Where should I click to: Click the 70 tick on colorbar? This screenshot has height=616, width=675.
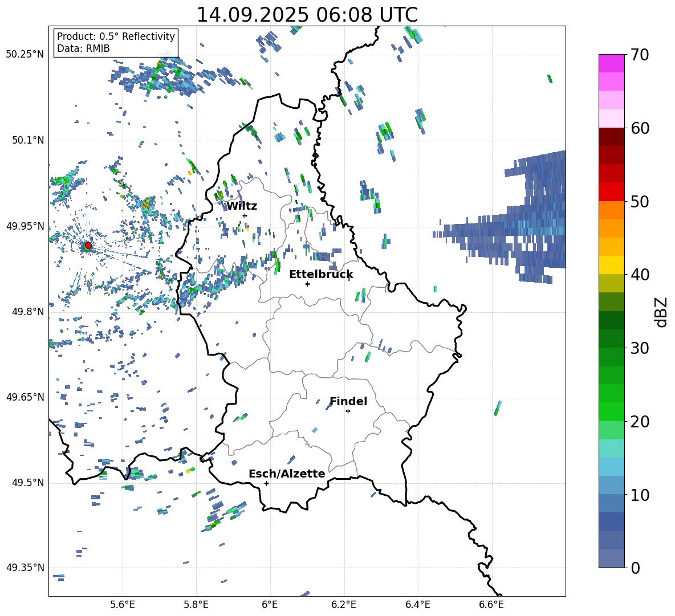(640, 55)
